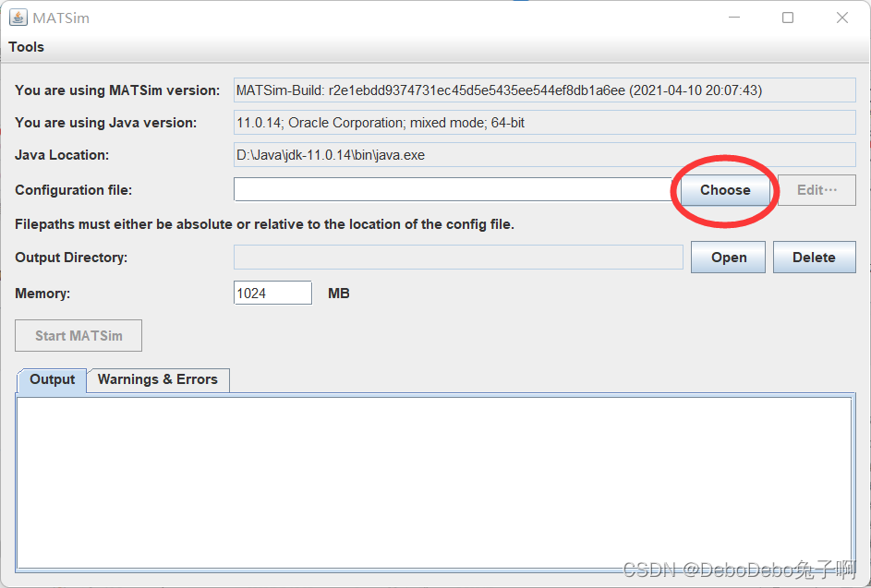The height and width of the screenshot is (588, 871).
Task: Switch to the Output tab
Action: 53,379
